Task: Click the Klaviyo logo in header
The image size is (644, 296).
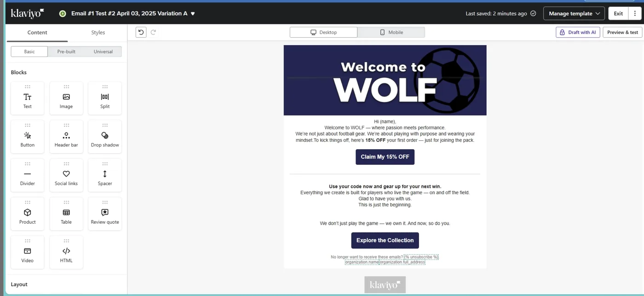Action: 28,13
